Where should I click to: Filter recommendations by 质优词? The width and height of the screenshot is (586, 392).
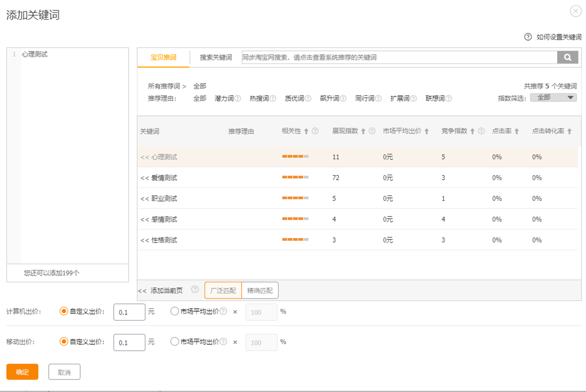294,98
